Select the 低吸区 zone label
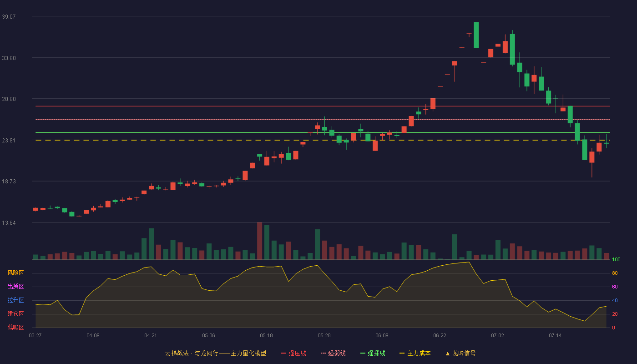 pyautogui.click(x=15, y=327)
